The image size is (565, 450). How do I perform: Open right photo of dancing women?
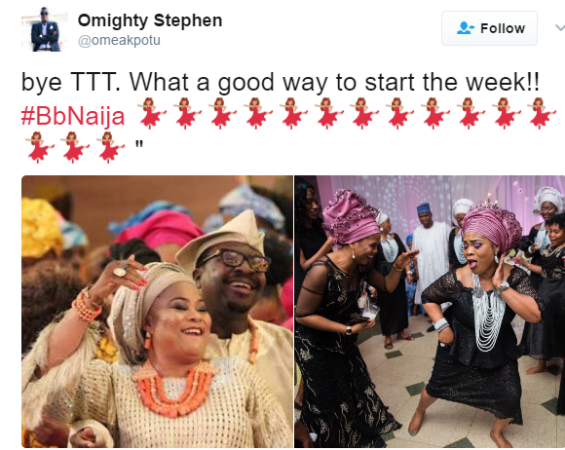click(430, 312)
